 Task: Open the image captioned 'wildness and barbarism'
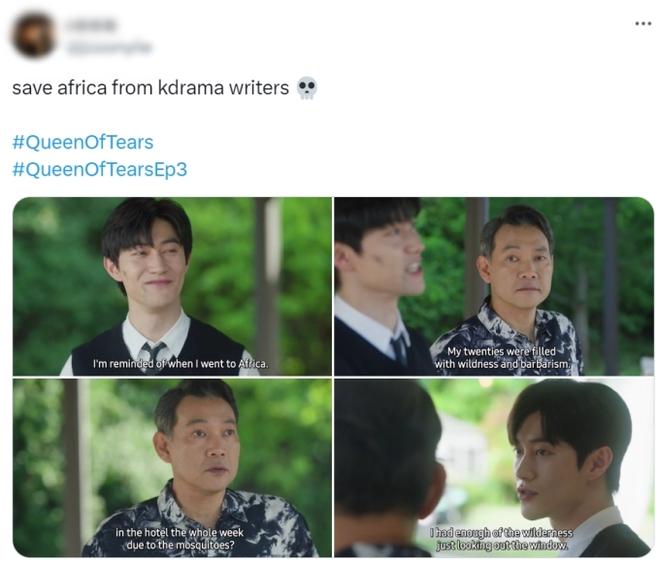pyautogui.click(x=494, y=286)
